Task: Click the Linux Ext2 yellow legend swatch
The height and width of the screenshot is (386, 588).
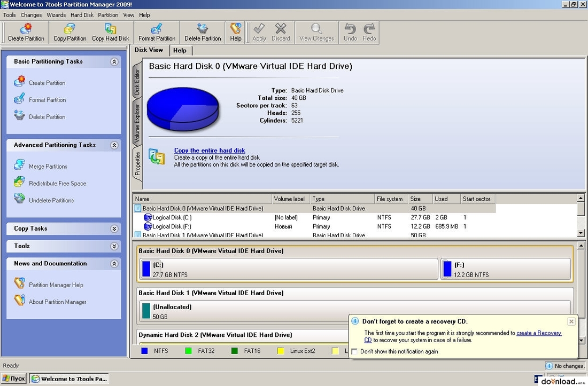Action: [281, 351]
